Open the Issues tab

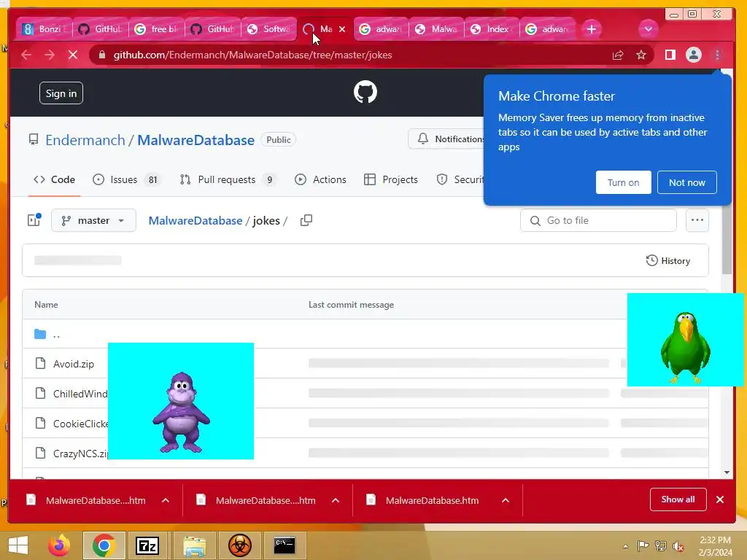126,179
